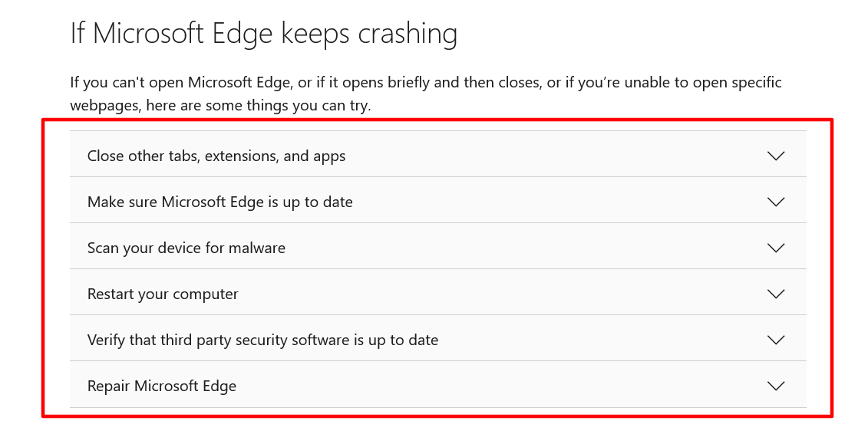
Task: Click the blank middle of the Repair Microsoft Edge row
Action: click(499, 386)
